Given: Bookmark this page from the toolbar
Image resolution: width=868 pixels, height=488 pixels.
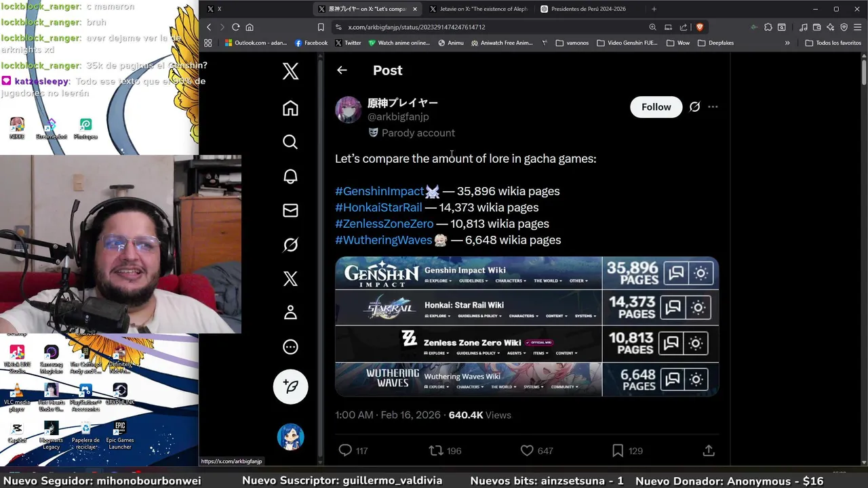Looking at the screenshot, I should (321, 27).
